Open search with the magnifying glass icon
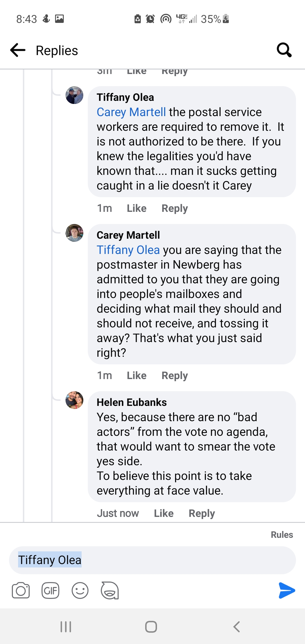305x644 pixels. [284, 50]
